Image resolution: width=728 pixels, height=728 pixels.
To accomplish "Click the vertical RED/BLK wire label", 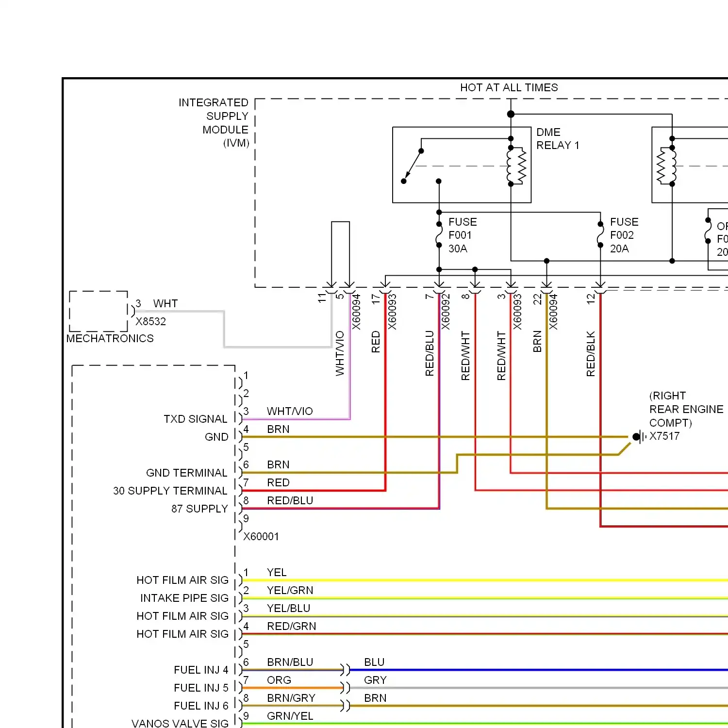I will [x=591, y=354].
